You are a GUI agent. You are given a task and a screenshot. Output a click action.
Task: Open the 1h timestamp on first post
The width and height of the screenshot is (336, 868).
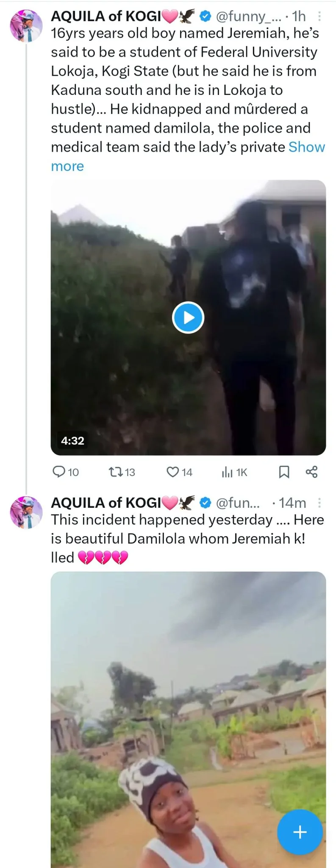tap(299, 16)
